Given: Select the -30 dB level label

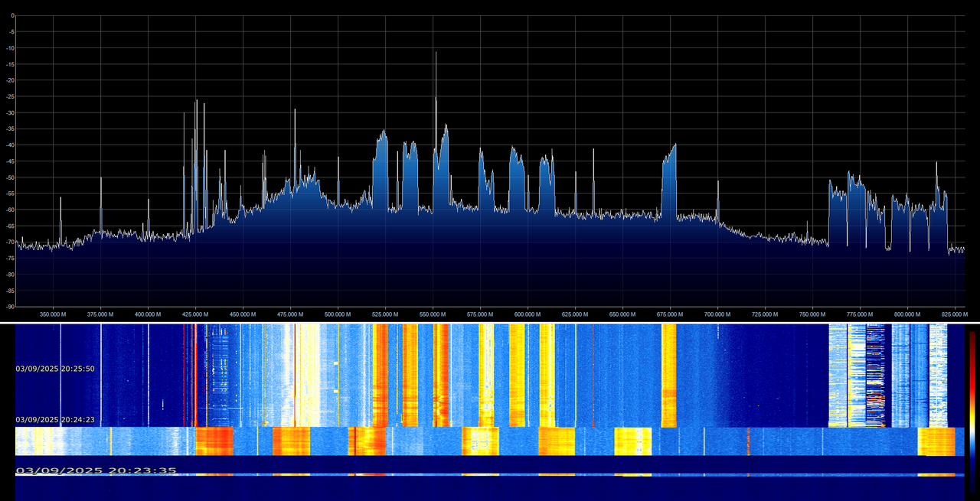Looking at the screenshot, I should 10,113.
